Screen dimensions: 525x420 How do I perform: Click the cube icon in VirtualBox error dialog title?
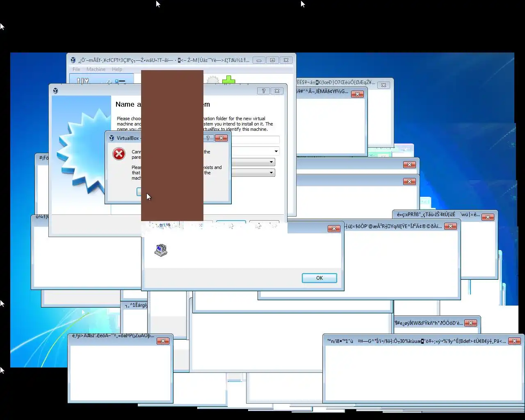point(112,138)
